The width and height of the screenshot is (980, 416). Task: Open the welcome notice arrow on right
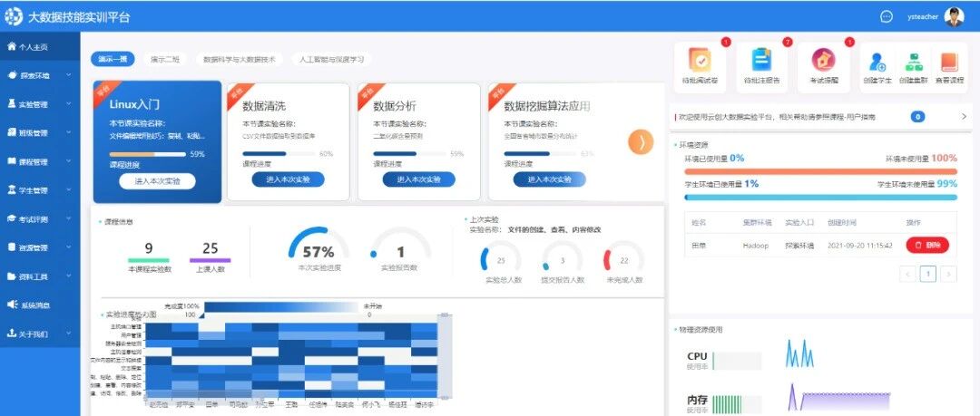(963, 117)
